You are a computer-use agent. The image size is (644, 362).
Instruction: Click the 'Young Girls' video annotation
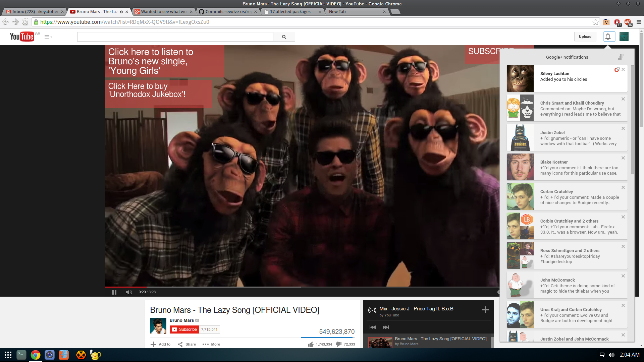(165, 61)
